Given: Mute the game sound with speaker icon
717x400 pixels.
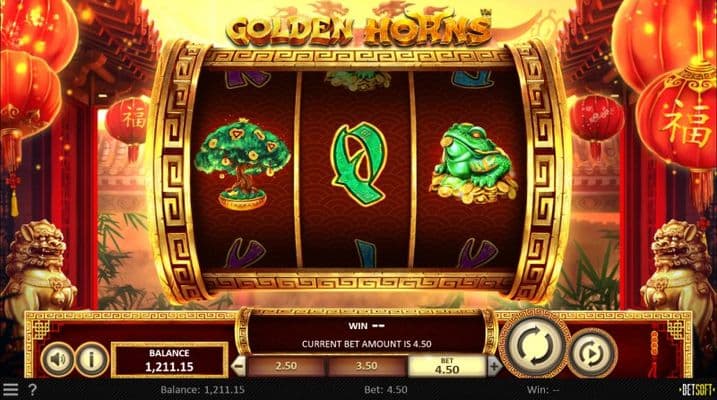Looking at the screenshot, I should point(57,359).
